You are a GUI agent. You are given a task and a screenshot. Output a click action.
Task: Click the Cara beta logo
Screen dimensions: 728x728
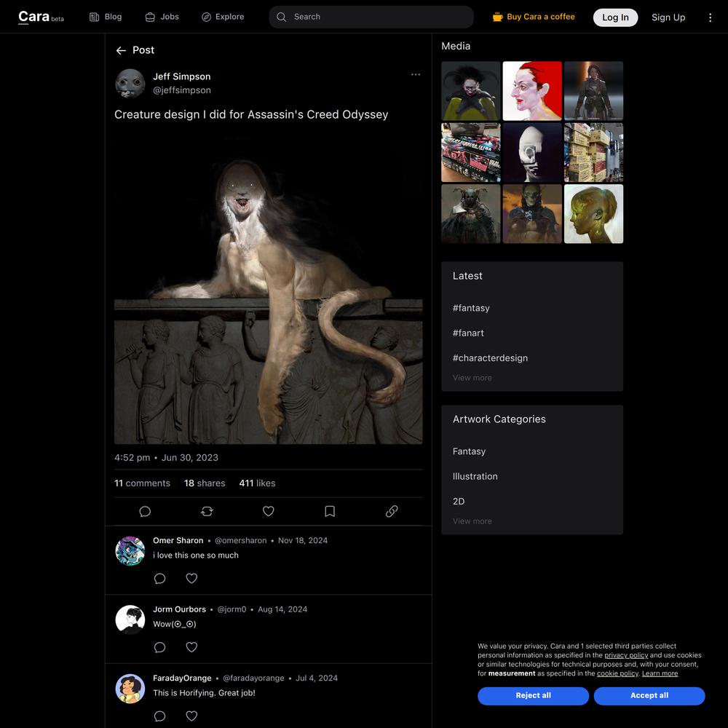(41, 17)
